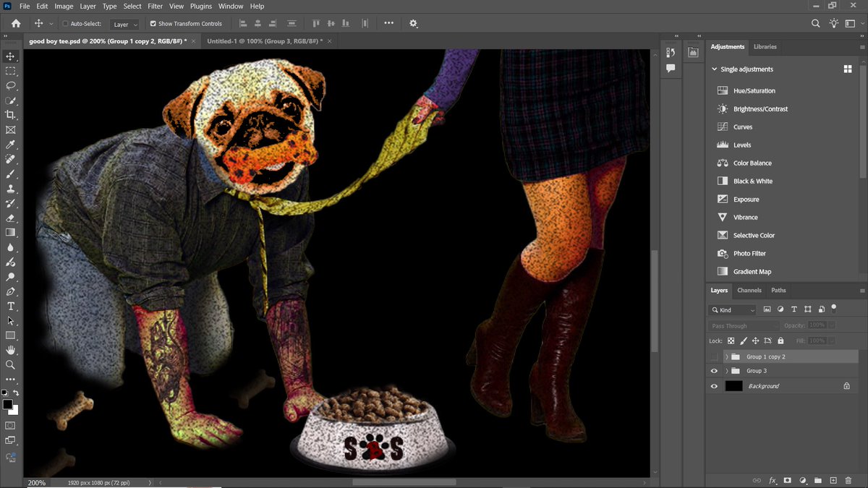
Task: Enable the Auto-Select checkbox
Action: [x=65, y=24]
